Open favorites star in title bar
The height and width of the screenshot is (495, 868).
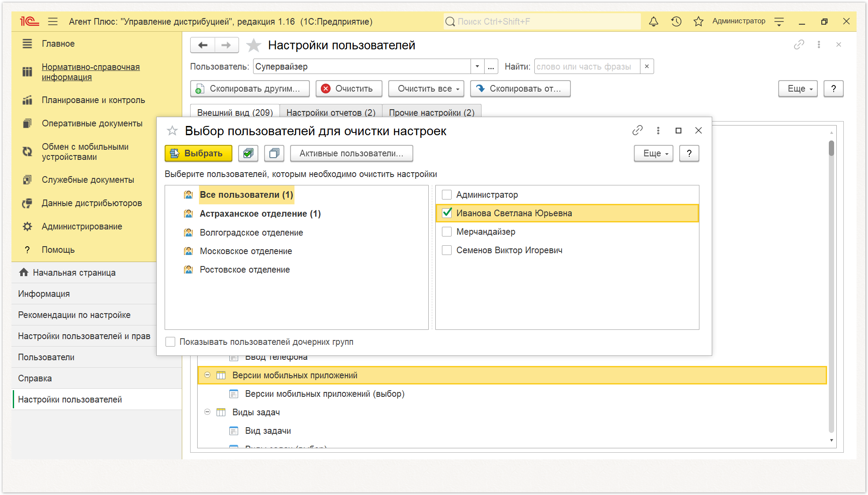click(x=698, y=21)
